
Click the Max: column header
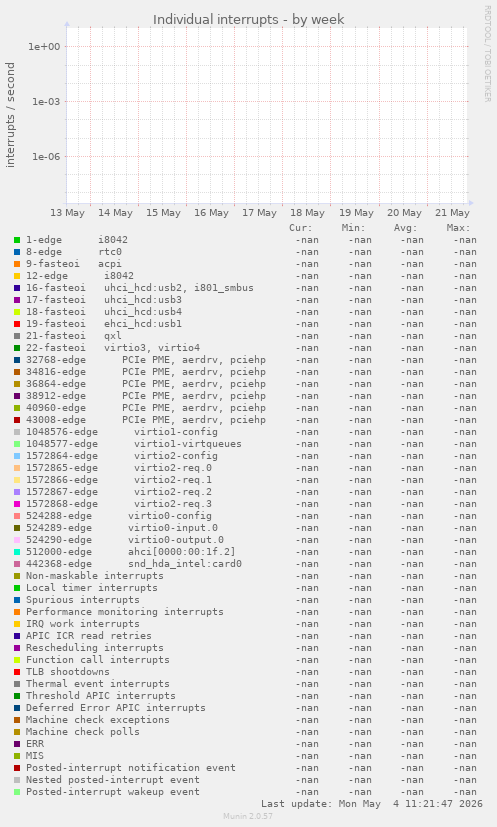pos(458,228)
